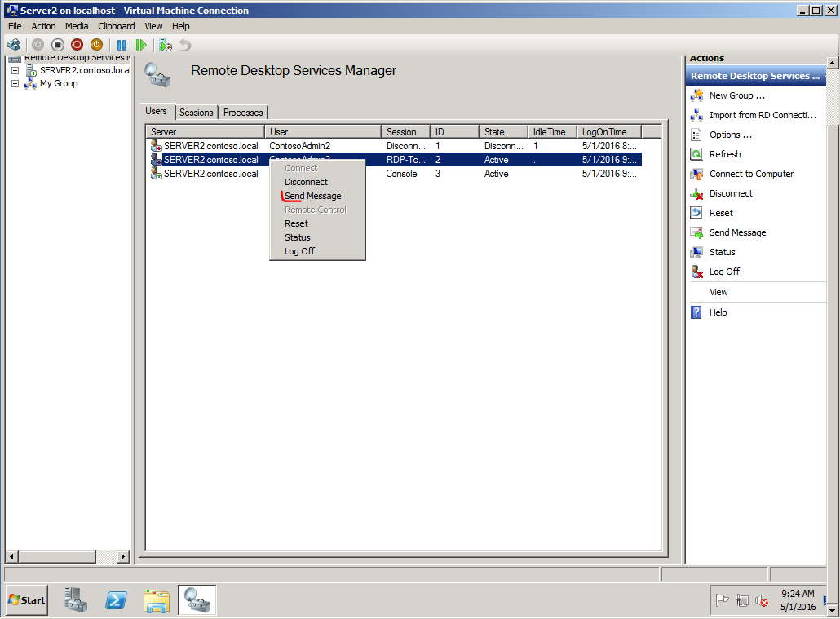Click the Log Off icon in Actions
Image resolution: width=840 pixels, height=619 pixels.
[x=696, y=272]
